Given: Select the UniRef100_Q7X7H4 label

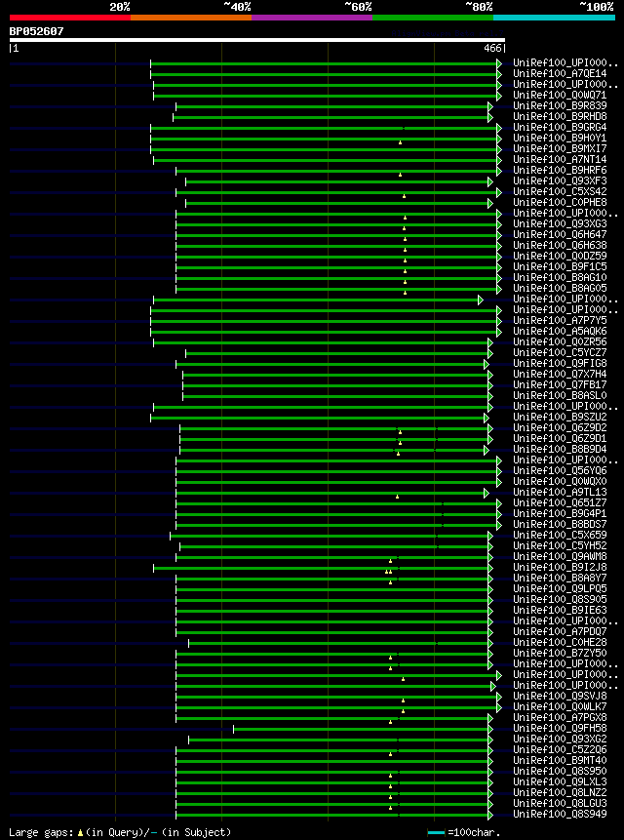Looking at the screenshot, I should (560, 374).
